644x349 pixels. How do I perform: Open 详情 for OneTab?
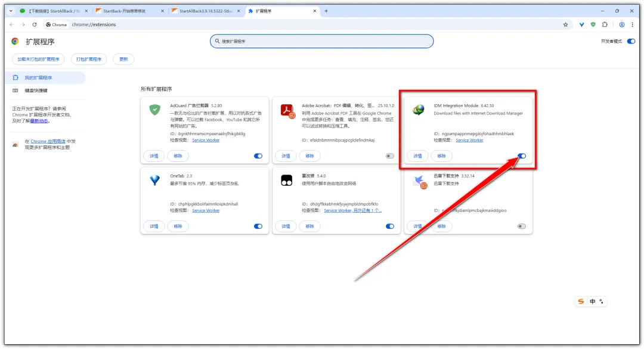click(x=154, y=226)
